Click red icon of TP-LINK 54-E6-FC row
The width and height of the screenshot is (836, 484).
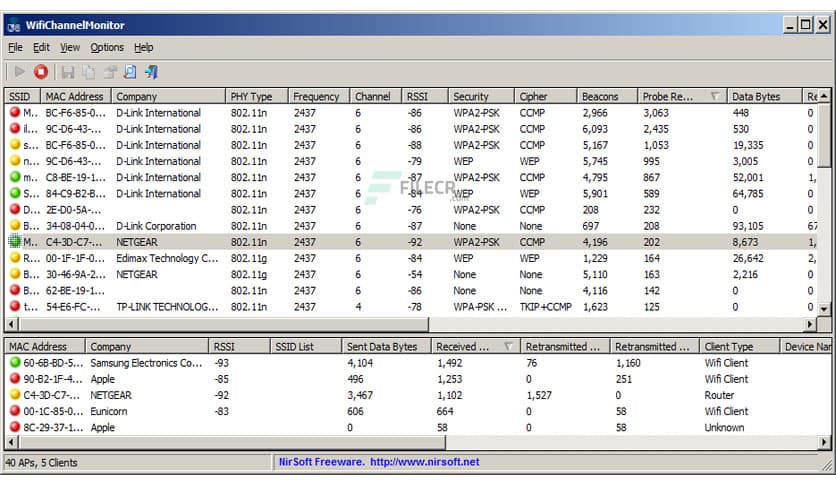(x=15, y=306)
